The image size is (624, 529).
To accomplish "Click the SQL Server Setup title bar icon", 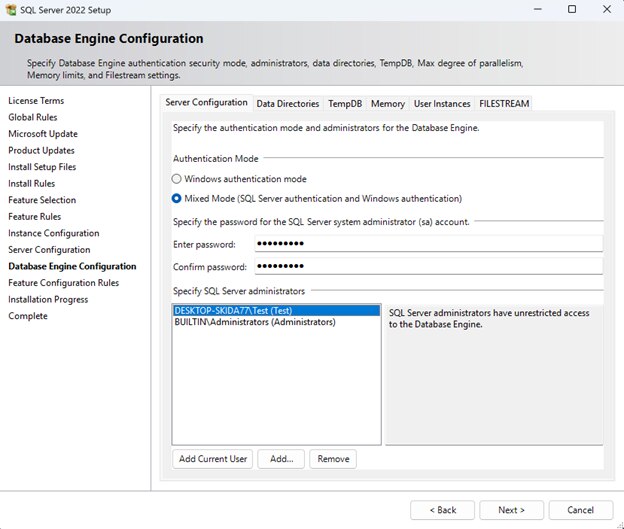I will (11, 10).
